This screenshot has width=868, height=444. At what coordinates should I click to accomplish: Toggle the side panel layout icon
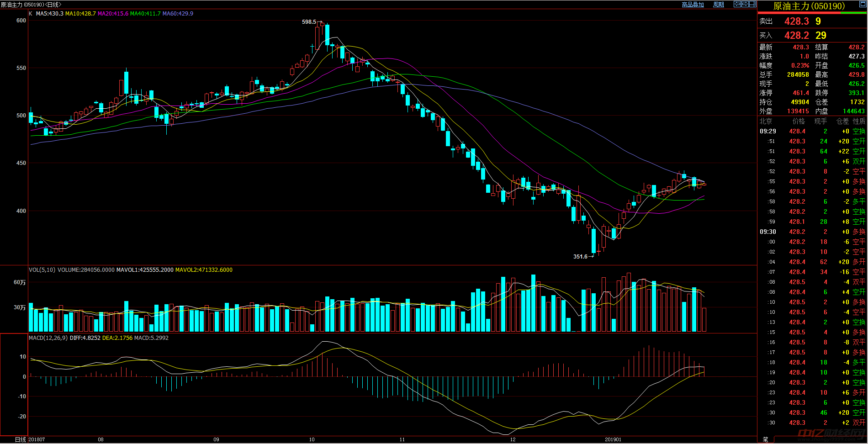coord(752,4)
